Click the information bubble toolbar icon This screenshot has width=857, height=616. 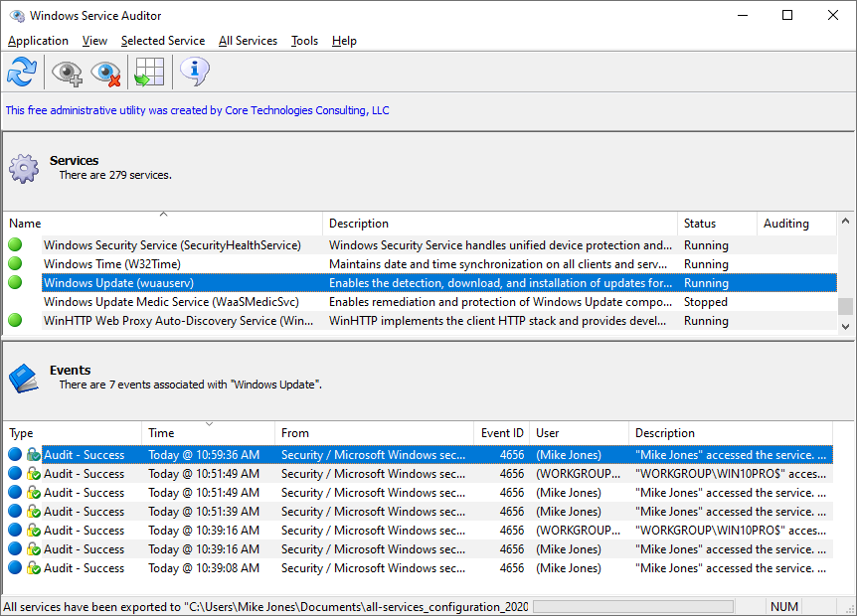pos(194,71)
